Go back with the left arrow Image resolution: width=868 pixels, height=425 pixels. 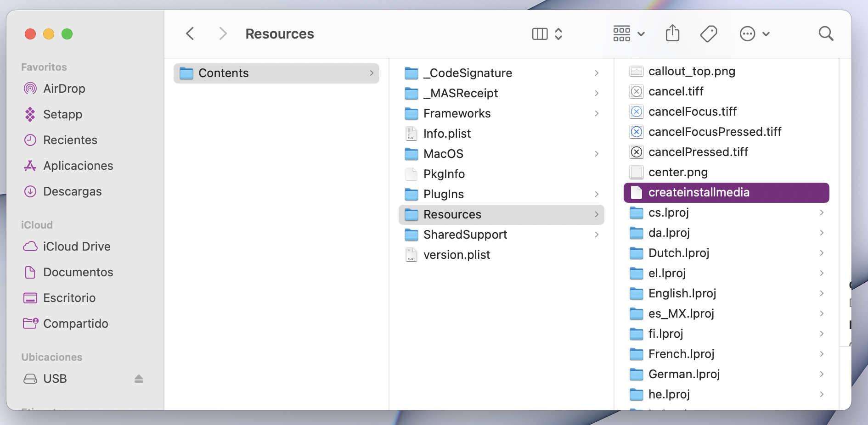click(190, 34)
